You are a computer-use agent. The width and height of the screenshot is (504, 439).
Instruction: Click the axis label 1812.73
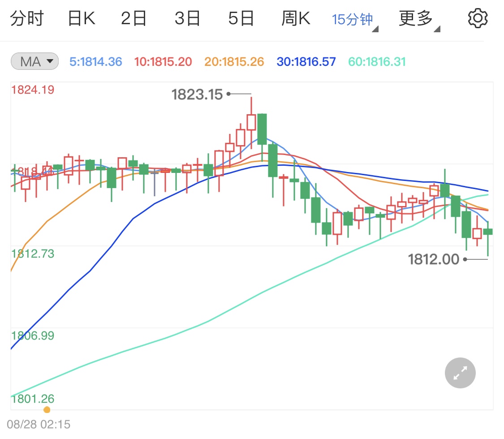[x=33, y=254]
